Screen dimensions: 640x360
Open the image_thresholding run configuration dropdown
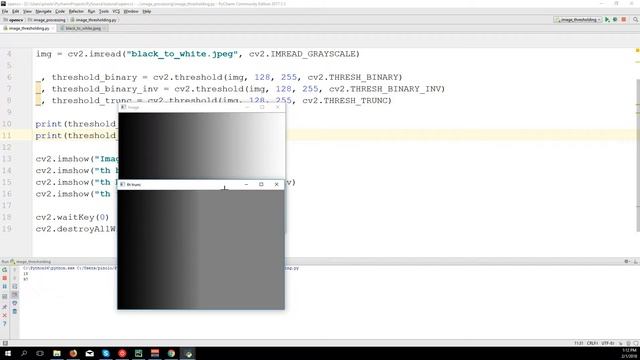[578, 20]
